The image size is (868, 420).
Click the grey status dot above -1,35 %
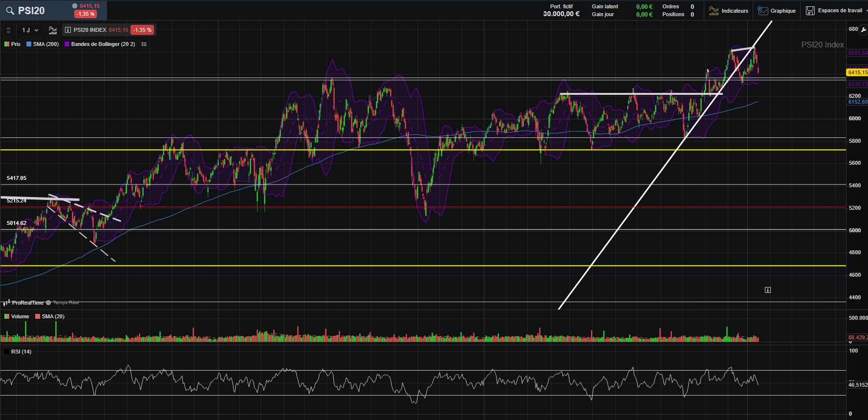[x=75, y=6]
